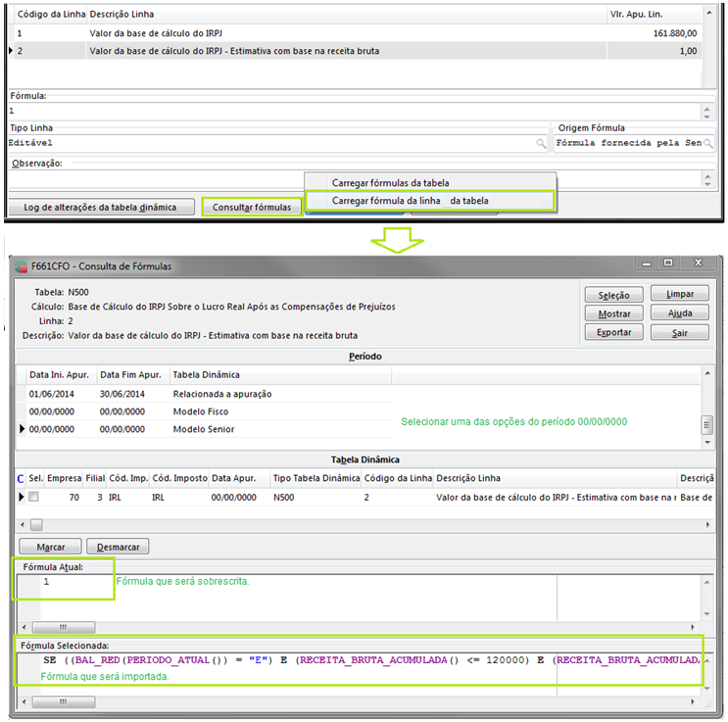This screenshot has height=722, width=728.
Task: Open Log de alterações da tabela dinâmica
Action: coord(101,207)
